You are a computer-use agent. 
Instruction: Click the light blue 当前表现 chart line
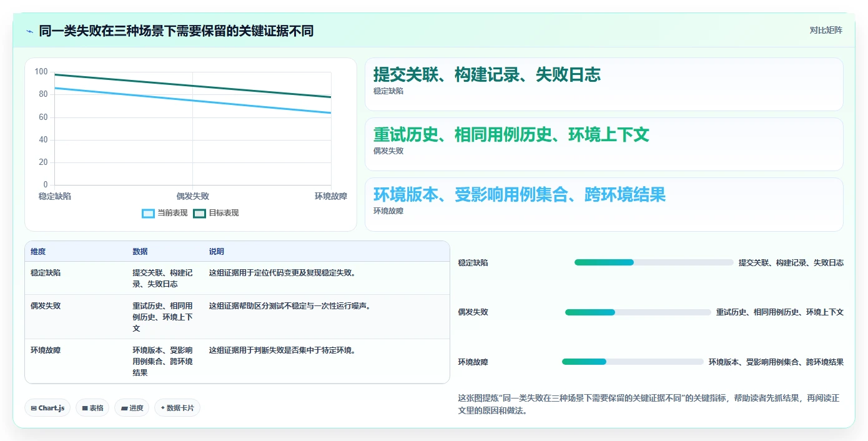(192, 101)
